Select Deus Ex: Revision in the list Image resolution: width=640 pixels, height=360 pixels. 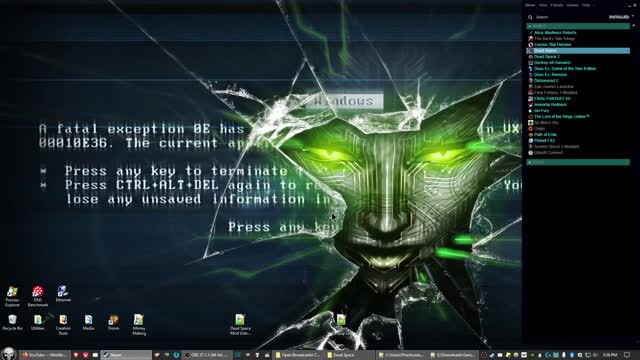[551, 74]
